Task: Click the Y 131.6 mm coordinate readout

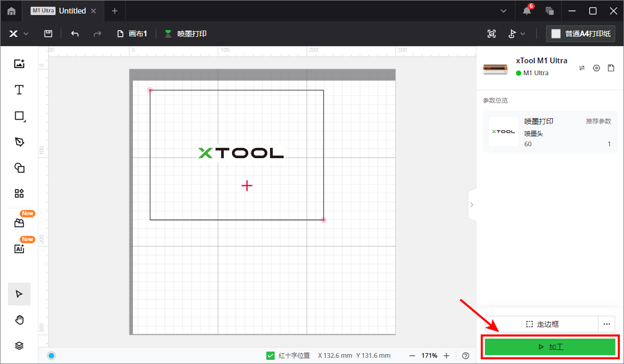Action: (x=373, y=356)
